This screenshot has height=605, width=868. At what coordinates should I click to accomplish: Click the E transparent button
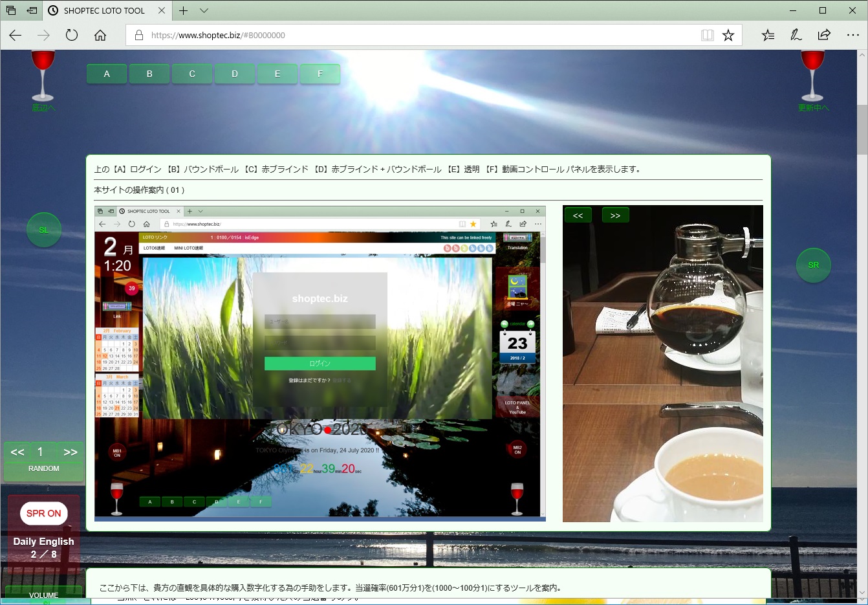coord(277,74)
